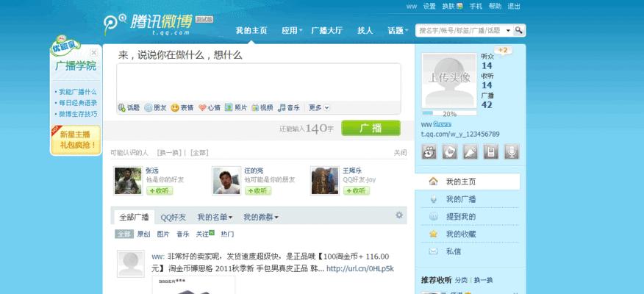Click 关闭 to hide suggestions

400,153
